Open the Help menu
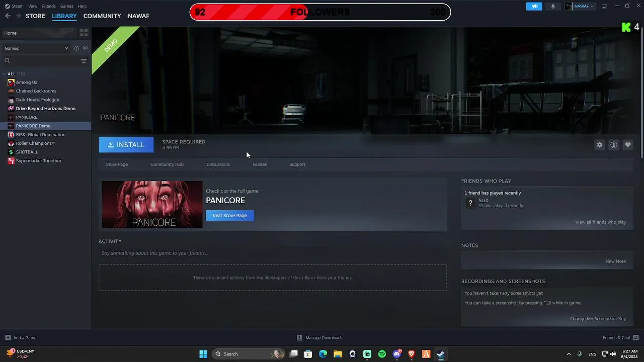 (82, 6)
